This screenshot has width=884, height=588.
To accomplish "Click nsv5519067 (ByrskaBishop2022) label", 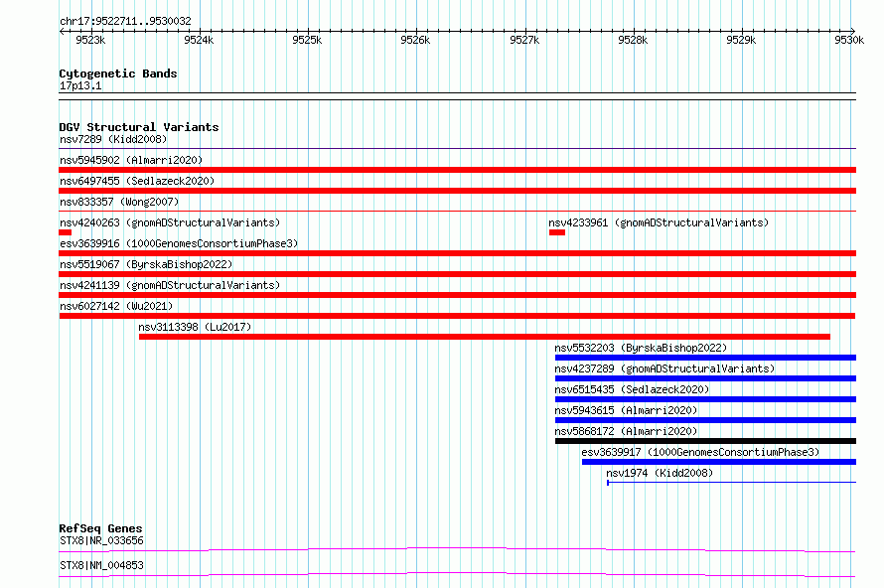I will (146, 264).
